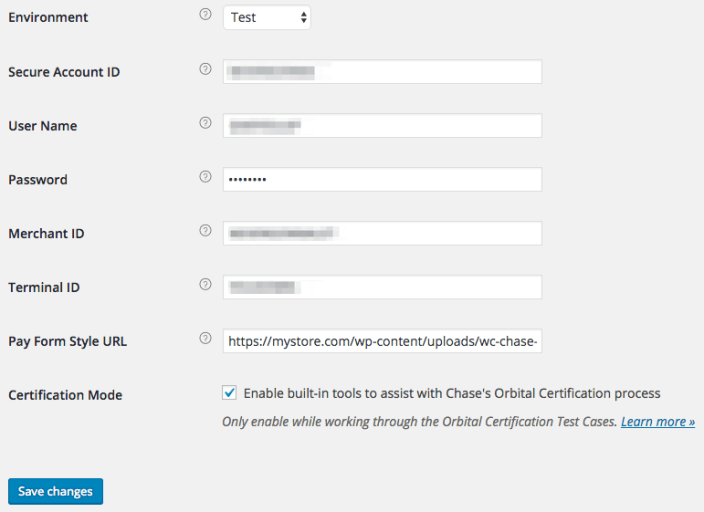The height and width of the screenshot is (512, 704).
Task: Click the Pay Form Style URL field
Action: click(x=382, y=341)
